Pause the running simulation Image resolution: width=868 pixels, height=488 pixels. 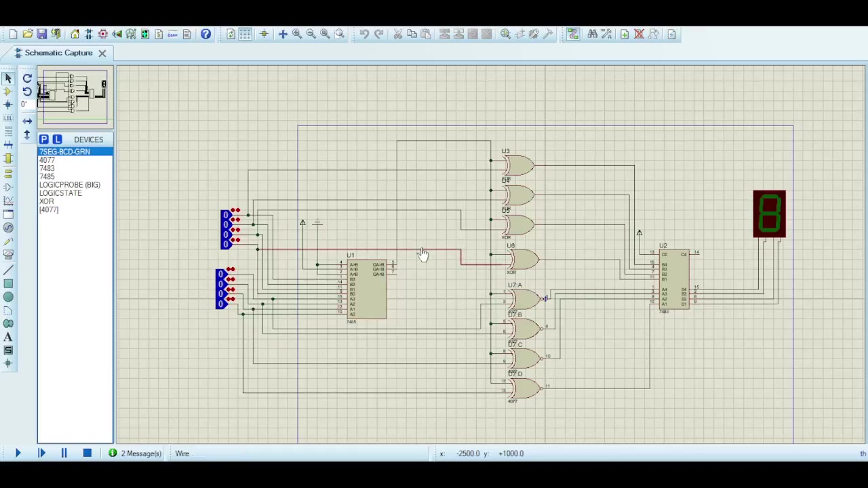pyautogui.click(x=64, y=453)
